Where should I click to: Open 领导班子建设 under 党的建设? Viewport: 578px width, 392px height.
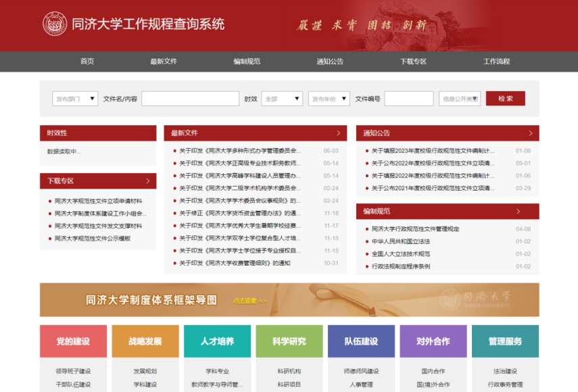click(74, 371)
